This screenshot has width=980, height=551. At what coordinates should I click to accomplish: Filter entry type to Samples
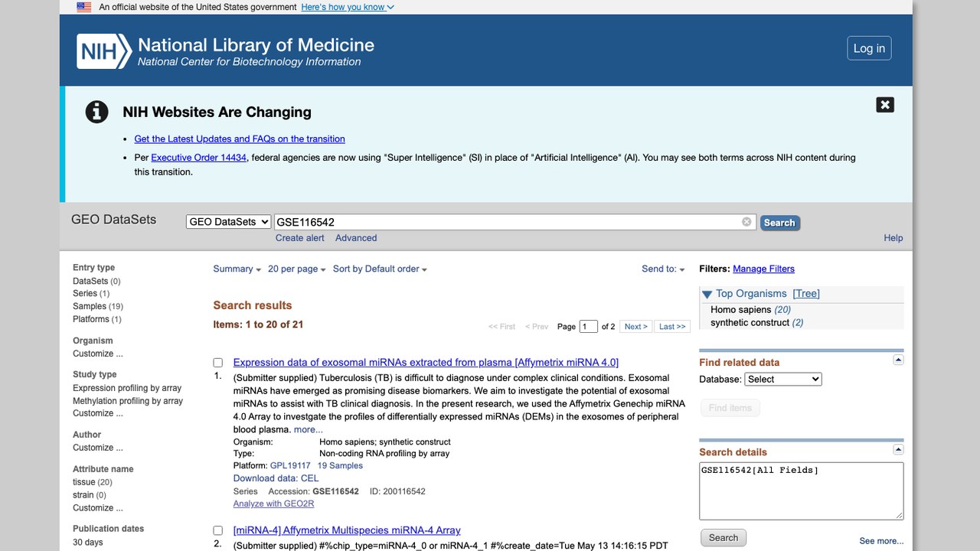90,306
